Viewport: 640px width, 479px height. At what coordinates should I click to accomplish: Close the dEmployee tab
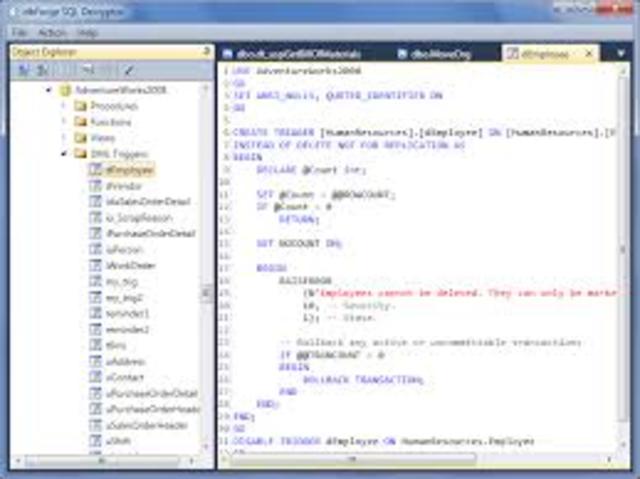point(589,53)
